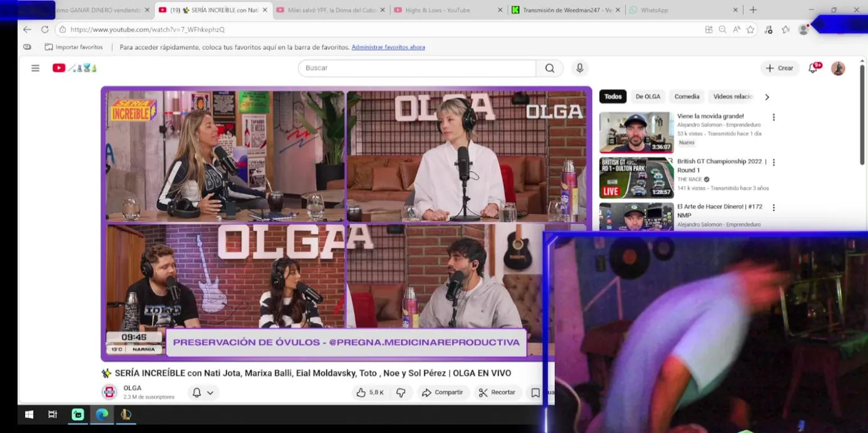Open the favorites bar tab icon at left

tap(27, 47)
